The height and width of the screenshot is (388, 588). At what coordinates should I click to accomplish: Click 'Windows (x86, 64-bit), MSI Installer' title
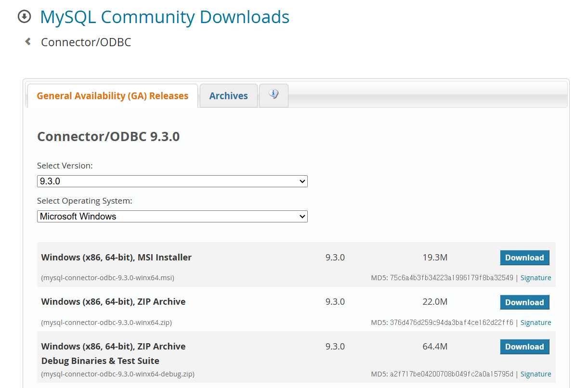point(117,258)
